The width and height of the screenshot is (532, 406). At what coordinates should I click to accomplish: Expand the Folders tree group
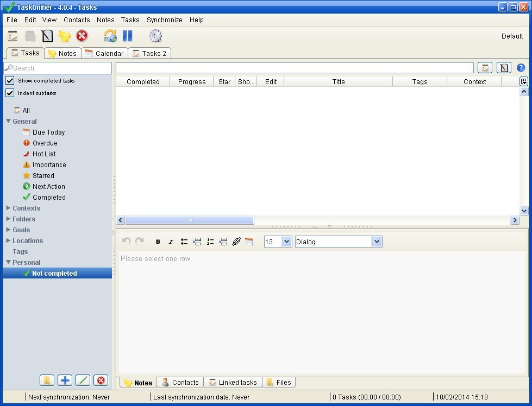tap(9, 219)
